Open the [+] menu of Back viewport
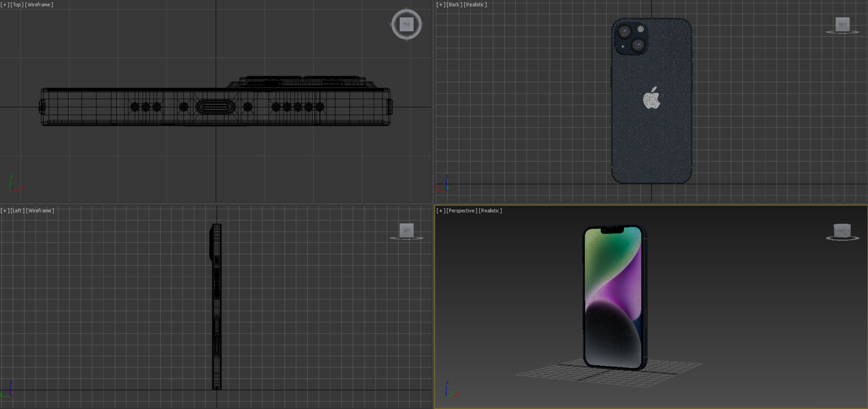Viewport: 868px width, 409px height. [x=441, y=5]
